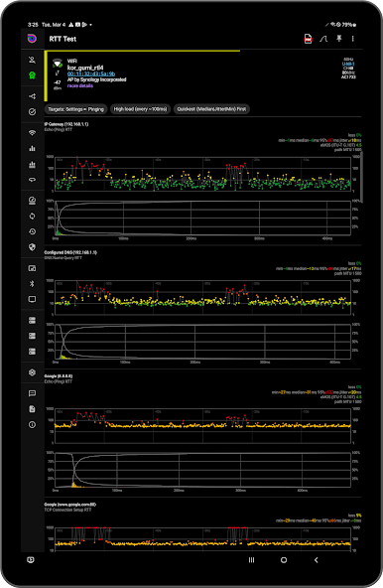Image resolution: width=383 pixels, height=588 pixels.
Task: Open the three-dot overflow menu
Action: click(x=352, y=39)
